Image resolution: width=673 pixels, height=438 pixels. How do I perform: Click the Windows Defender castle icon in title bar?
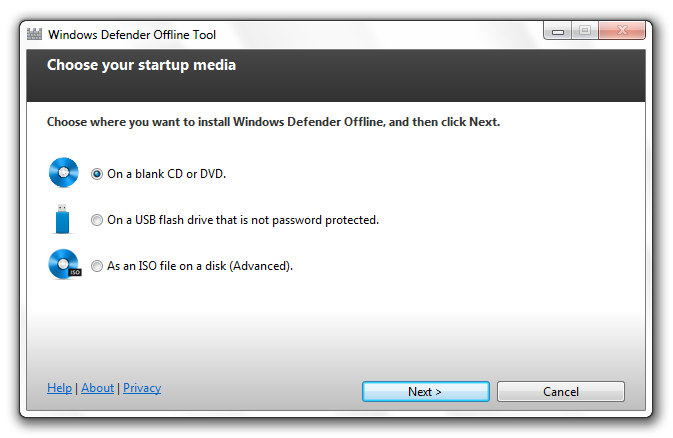click(34, 34)
